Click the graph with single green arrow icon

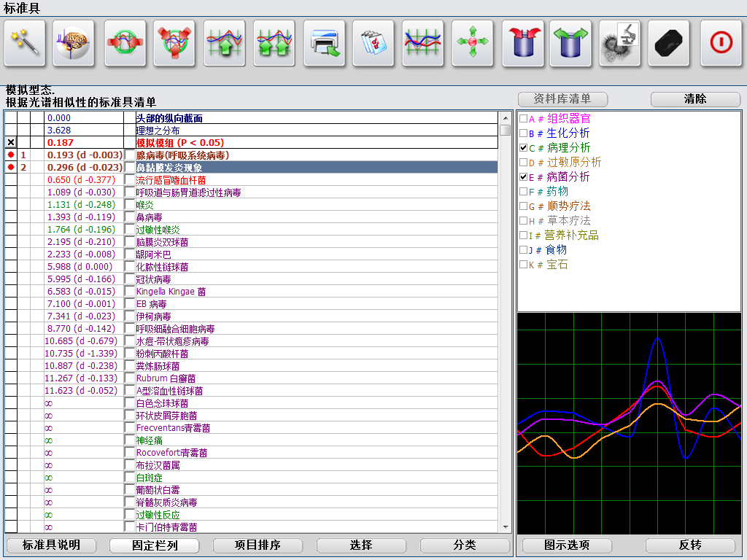coord(225,43)
